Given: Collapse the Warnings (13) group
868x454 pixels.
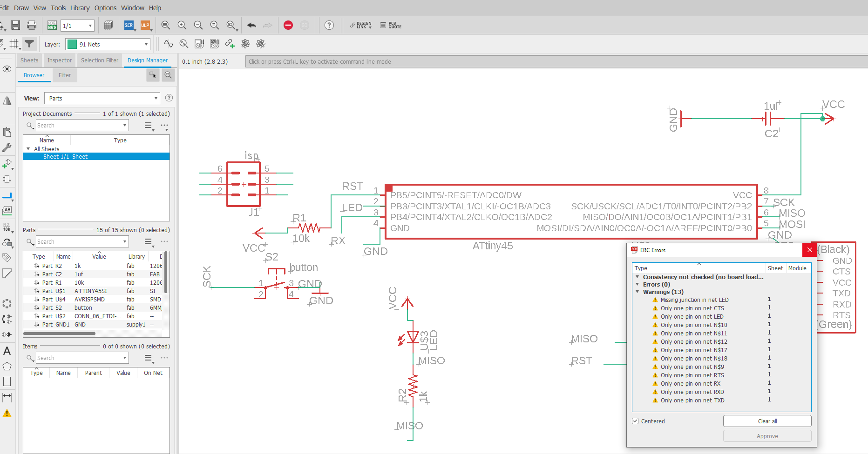Looking at the screenshot, I should (637, 292).
